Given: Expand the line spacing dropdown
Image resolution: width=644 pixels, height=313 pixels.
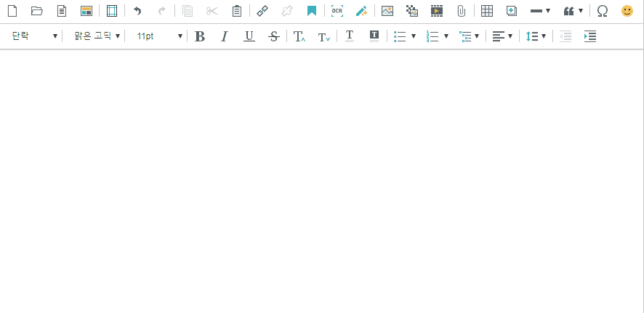Looking at the screenshot, I should 536,36.
